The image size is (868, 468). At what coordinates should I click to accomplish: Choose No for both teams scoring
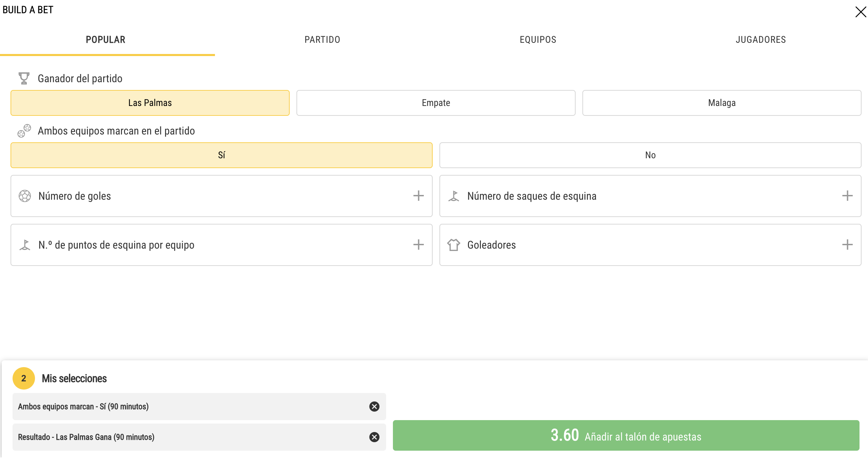click(650, 155)
